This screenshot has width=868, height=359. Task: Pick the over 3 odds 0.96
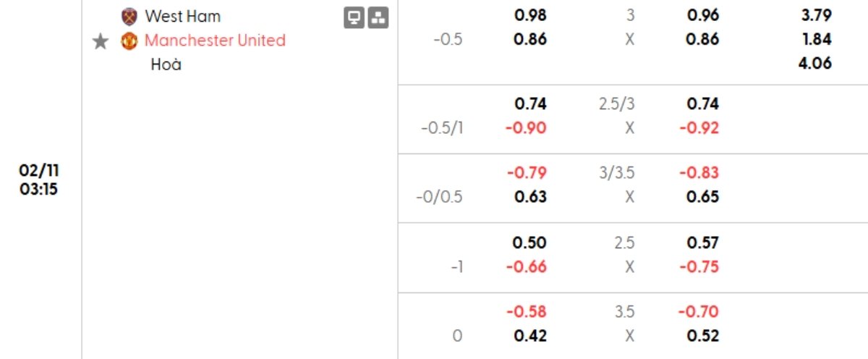pos(703,15)
